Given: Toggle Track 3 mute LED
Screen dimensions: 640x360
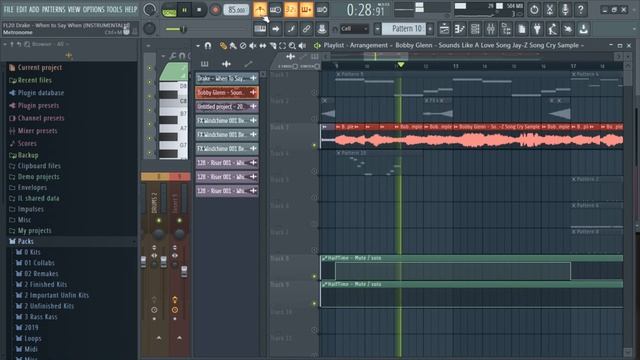Looking at the screenshot, I should (314, 145).
